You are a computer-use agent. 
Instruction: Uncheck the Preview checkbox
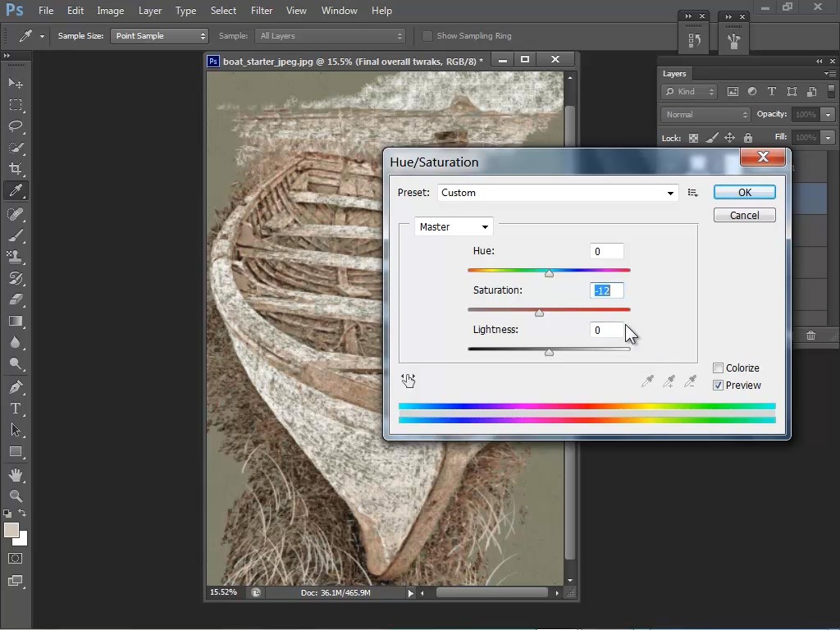click(x=718, y=386)
